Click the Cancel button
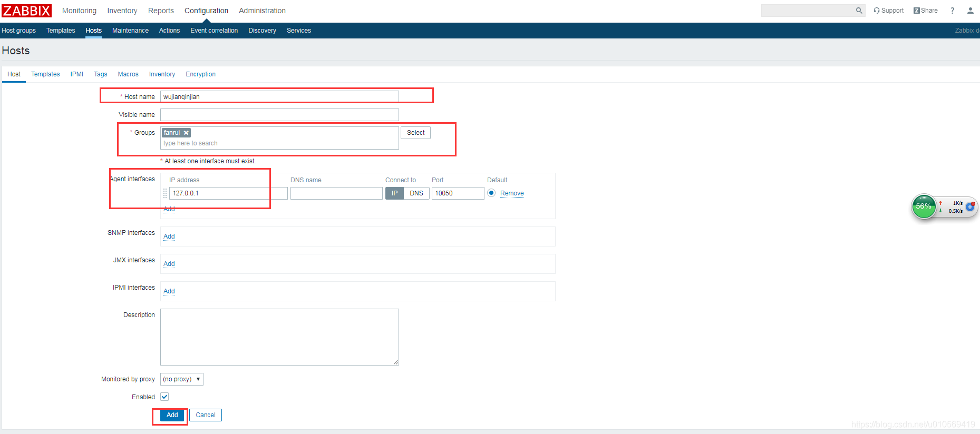 tap(206, 415)
